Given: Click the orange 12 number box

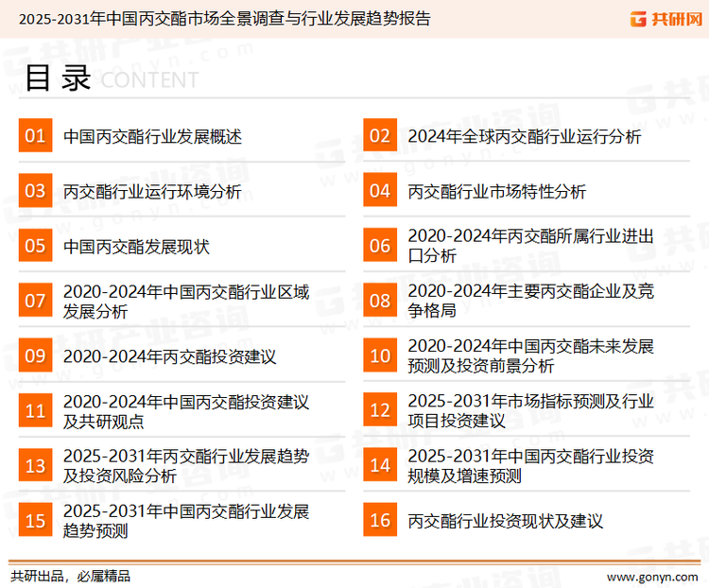Looking at the screenshot, I should click(380, 409).
